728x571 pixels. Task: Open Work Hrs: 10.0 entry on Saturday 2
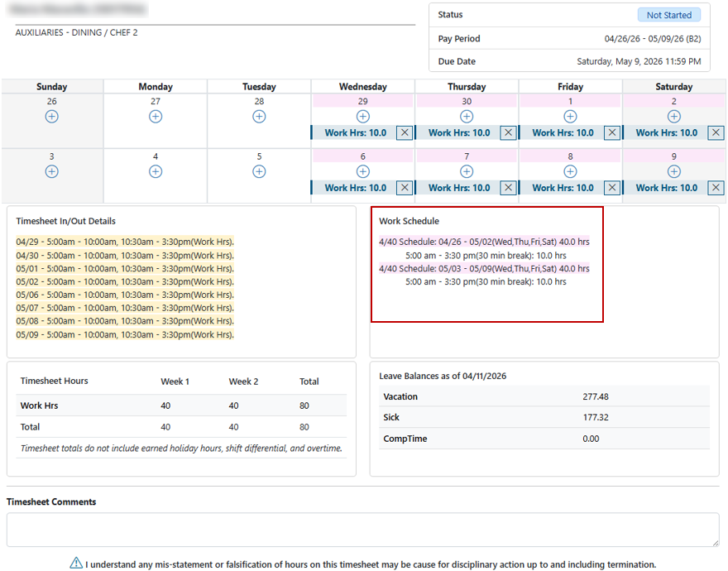click(667, 133)
